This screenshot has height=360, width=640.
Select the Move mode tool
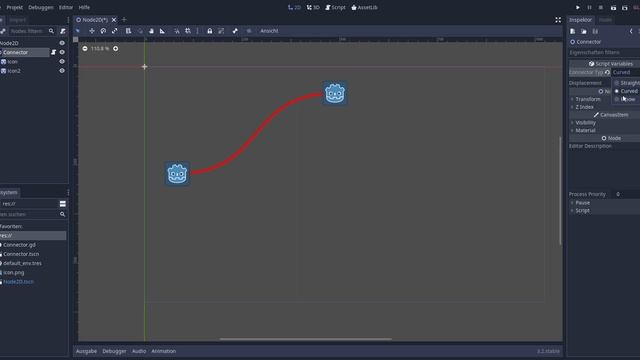(91, 31)
